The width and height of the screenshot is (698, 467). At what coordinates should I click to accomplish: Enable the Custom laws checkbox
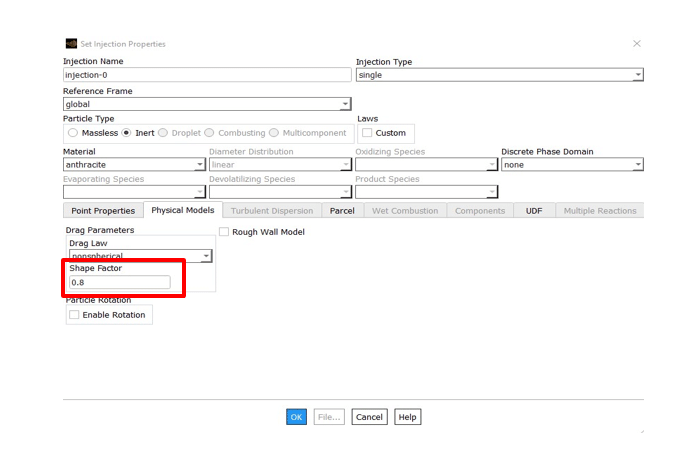[367, 133]
